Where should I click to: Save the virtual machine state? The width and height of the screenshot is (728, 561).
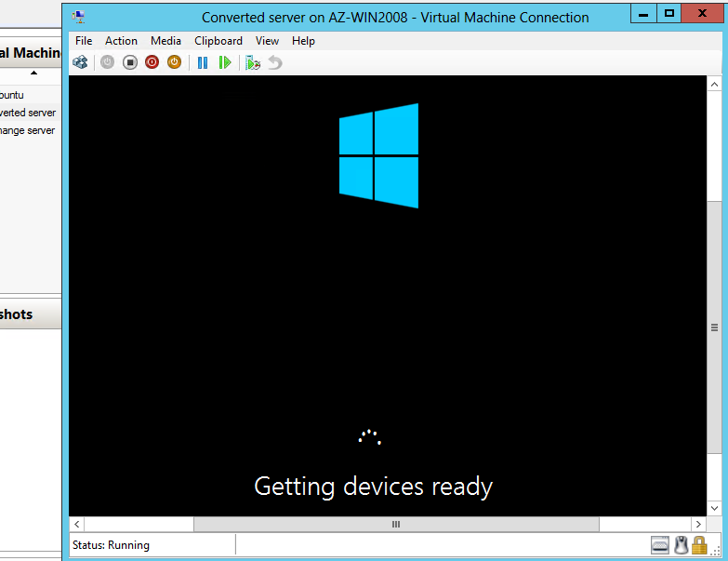(174, 62)
